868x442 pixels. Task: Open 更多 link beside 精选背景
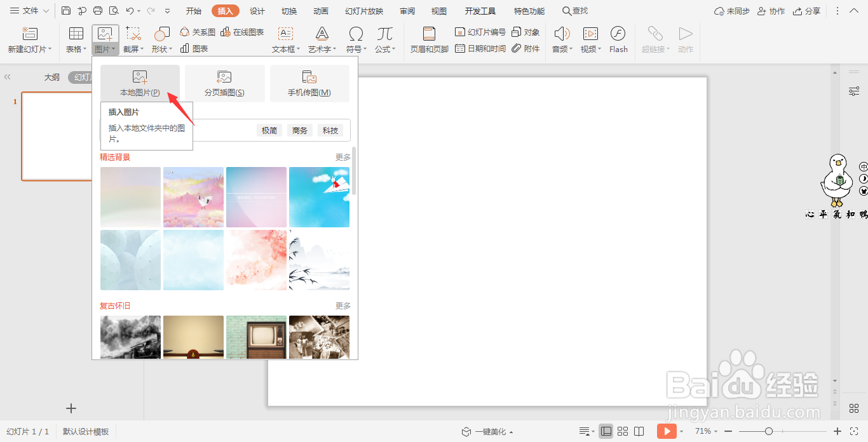[342, 156]
